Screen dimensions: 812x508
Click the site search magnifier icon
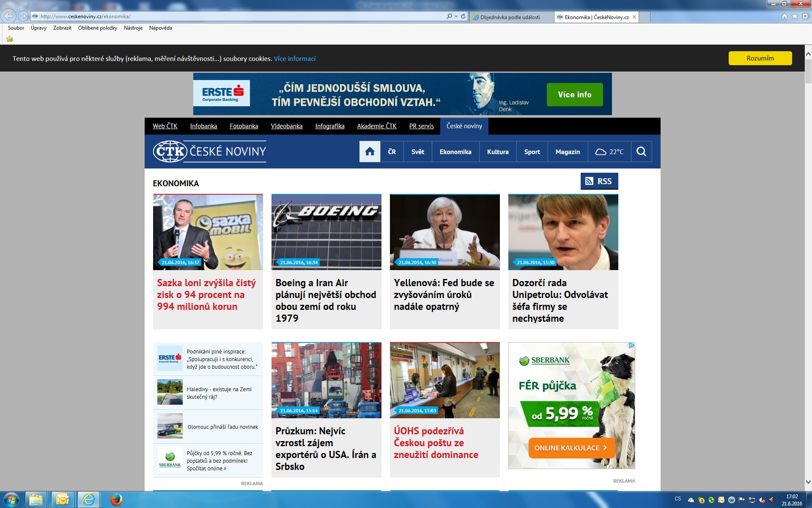[x=641, y=152]
